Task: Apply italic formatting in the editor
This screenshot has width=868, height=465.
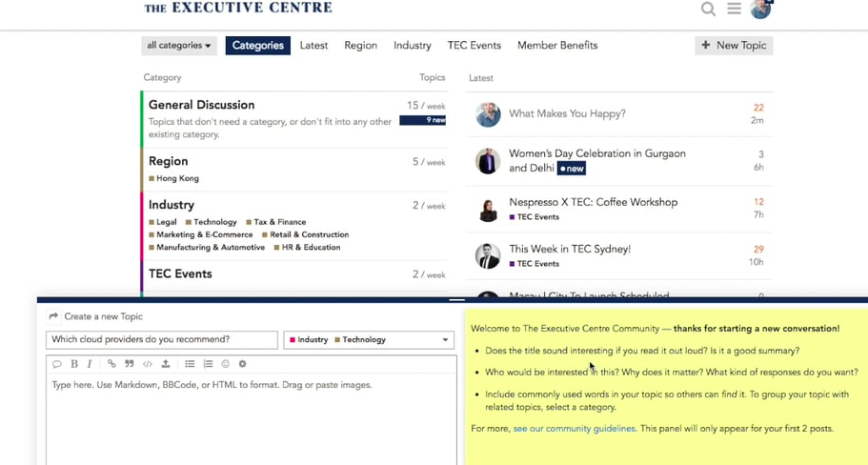Action: [x=90, y=364]
